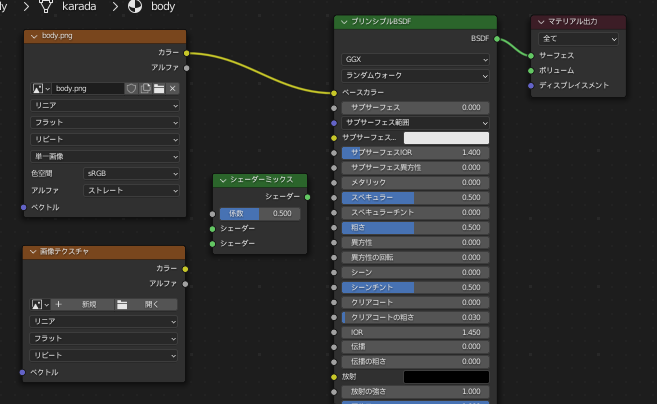Click ベクトル input socket of body.png node

coord(23,207)
